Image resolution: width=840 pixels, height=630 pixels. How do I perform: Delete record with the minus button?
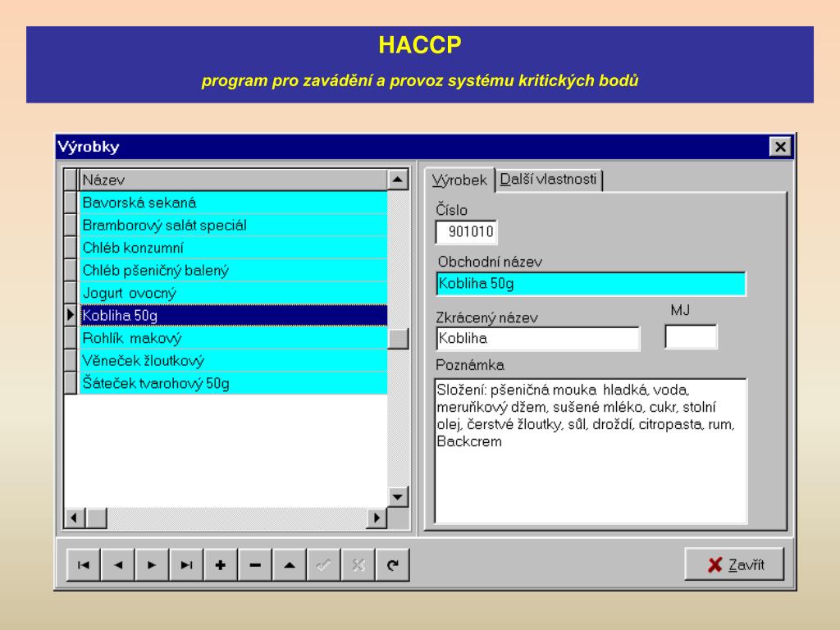[x=255, y=564]
